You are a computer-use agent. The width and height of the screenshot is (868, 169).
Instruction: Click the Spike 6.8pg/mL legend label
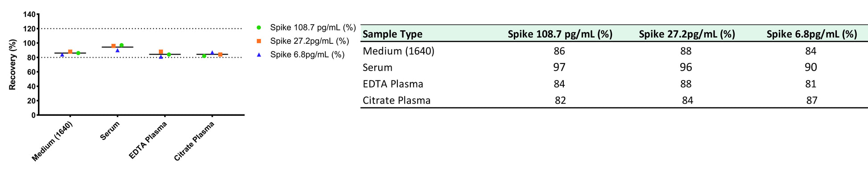307,55
